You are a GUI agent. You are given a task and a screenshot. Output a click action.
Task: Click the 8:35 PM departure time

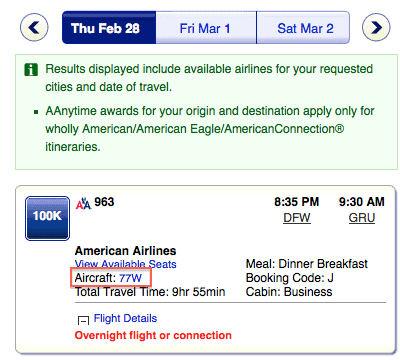tap(297, 202)
